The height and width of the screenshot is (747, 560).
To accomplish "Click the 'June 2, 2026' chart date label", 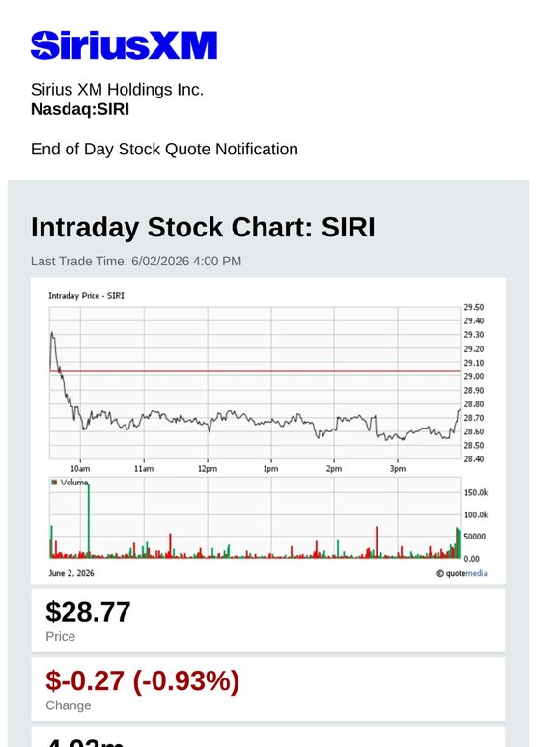I will pos(71,573).
